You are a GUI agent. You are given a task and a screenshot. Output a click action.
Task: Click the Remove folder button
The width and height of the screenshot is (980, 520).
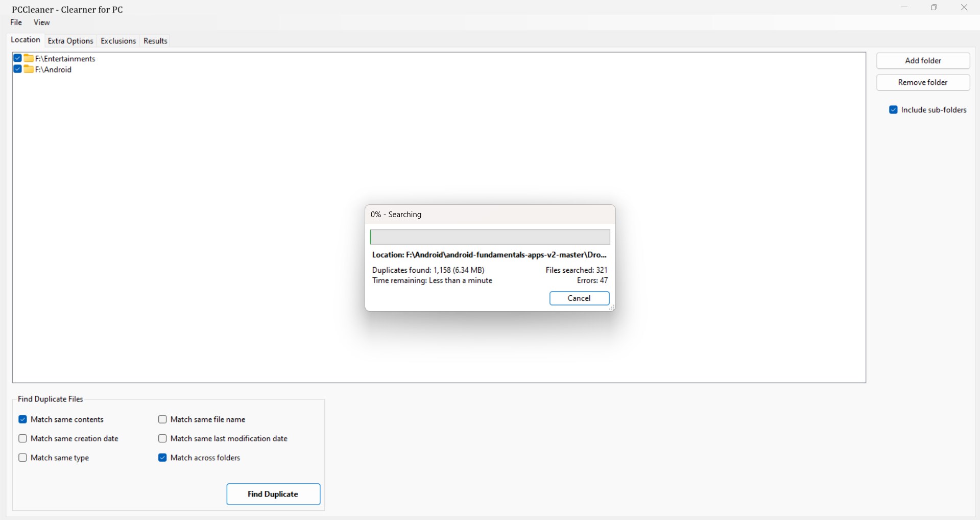(923, 83)
